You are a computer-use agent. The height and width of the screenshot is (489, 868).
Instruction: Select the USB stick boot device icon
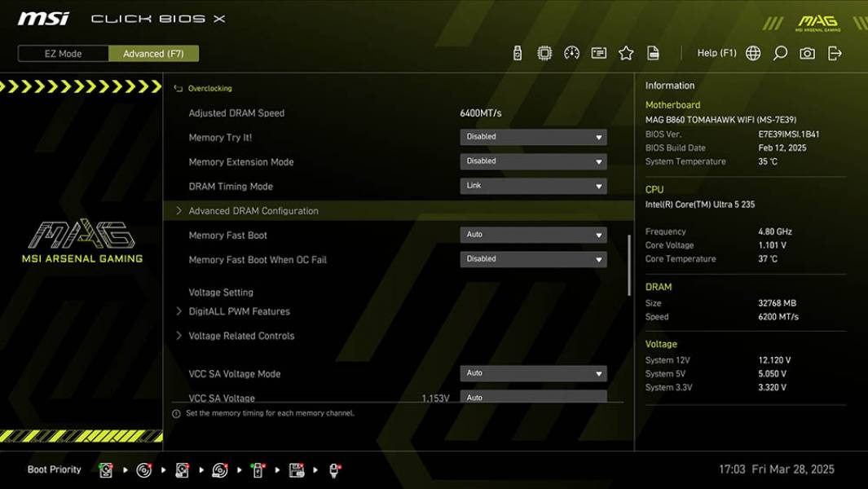coord(258,470)
